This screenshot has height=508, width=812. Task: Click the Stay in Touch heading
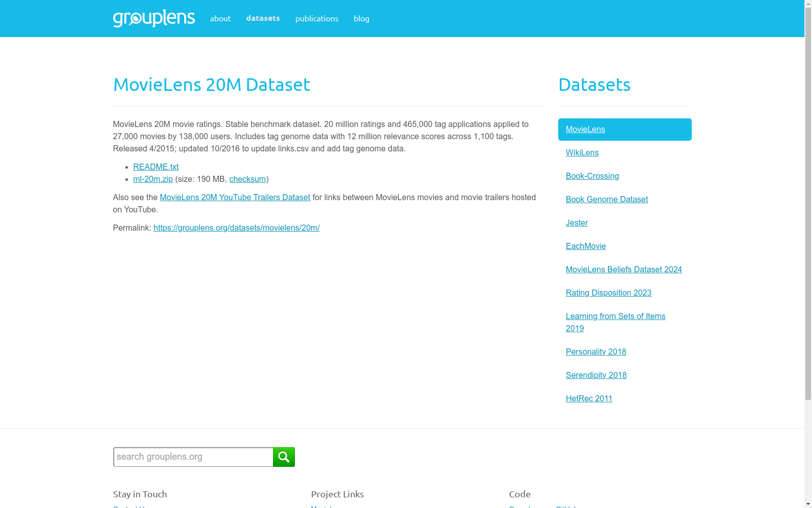pyautogui.click(x=140, y=494)
